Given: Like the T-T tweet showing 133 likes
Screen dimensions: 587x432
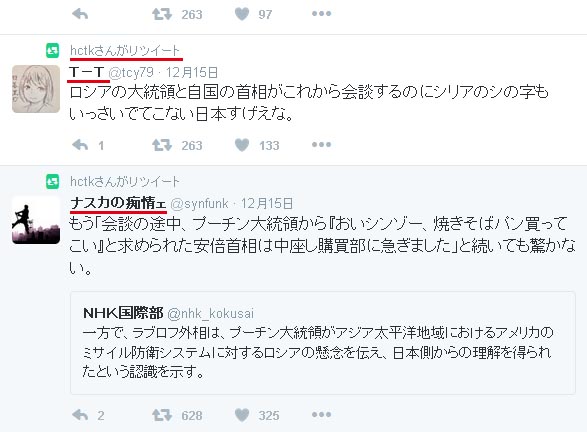Looking at the screenshot, I should [x=242, y=145].
